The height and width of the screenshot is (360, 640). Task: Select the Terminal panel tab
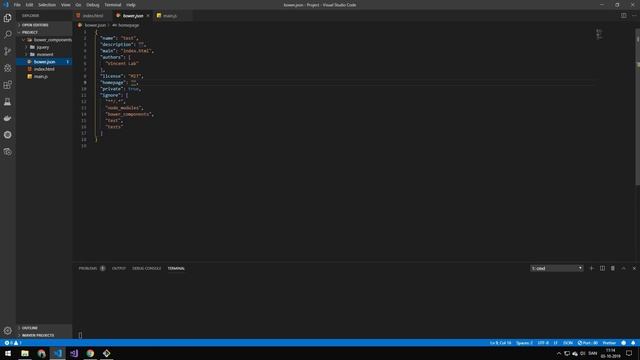tap(176, 268)
